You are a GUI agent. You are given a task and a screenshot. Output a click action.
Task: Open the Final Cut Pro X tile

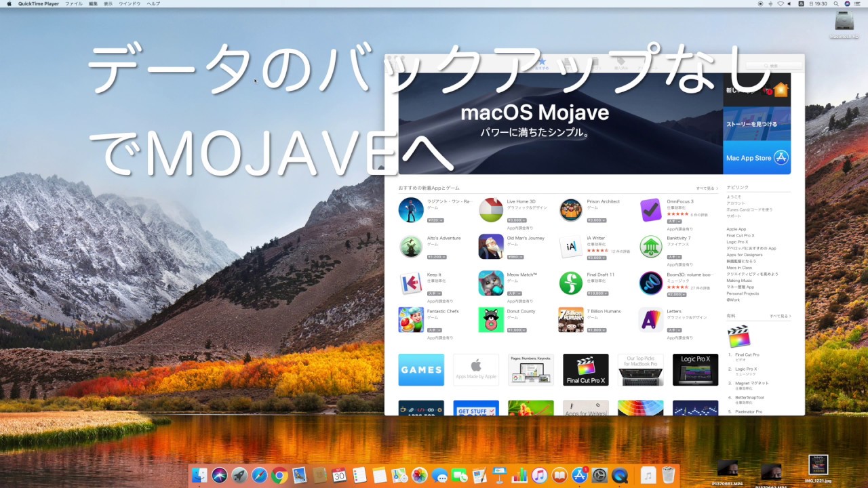(586, 369)
